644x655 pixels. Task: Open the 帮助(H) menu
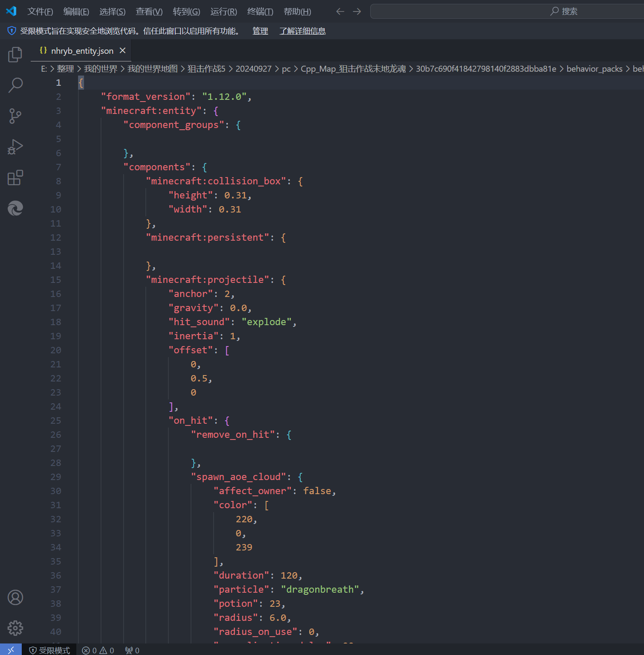(297, 12)
